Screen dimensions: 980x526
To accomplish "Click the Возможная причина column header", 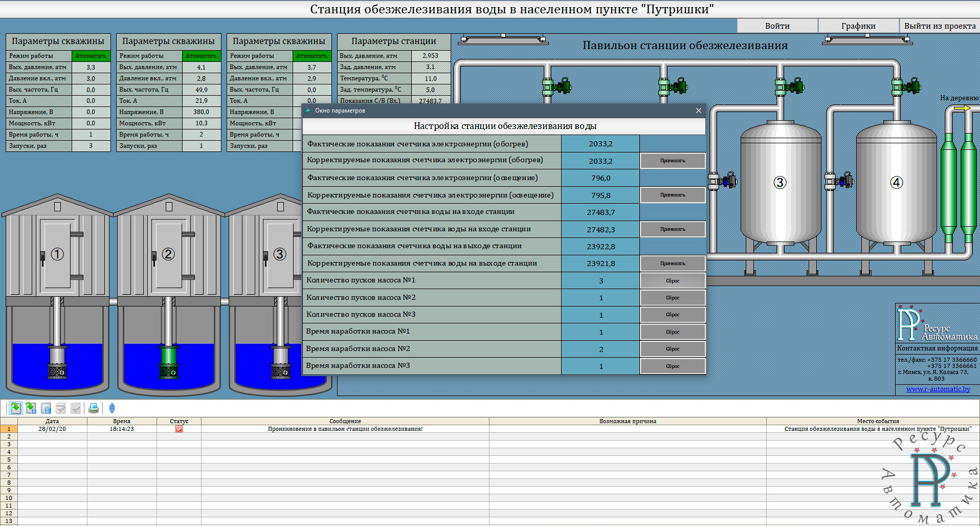I will point(628,421).
